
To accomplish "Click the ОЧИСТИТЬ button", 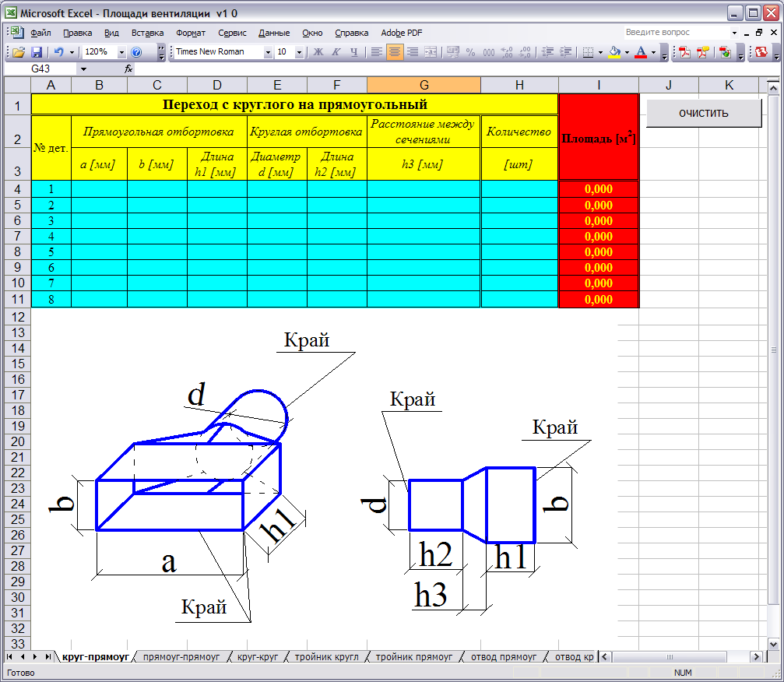I will coord(704,113).
